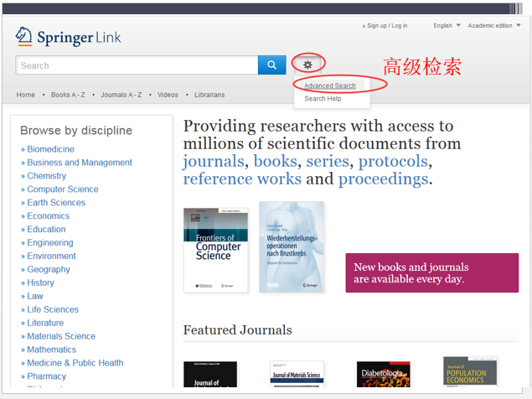Browse the Life Sciences discipline
This screenshot has width=532, height=399.
pos(53,309)
